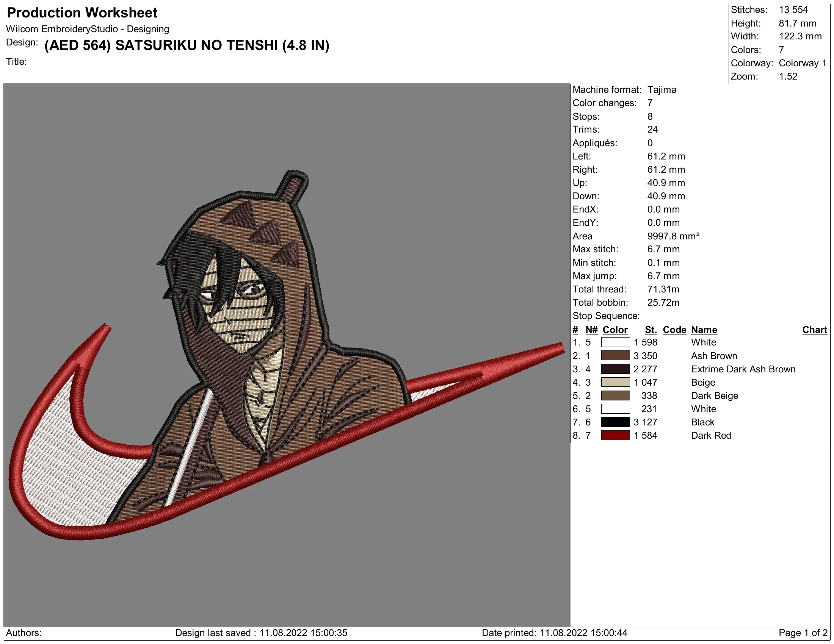Image resolution: width=834 pixels, height=644 pixels.
Task: Click stitch count '3 127' for Black
Action: point(645,422)
